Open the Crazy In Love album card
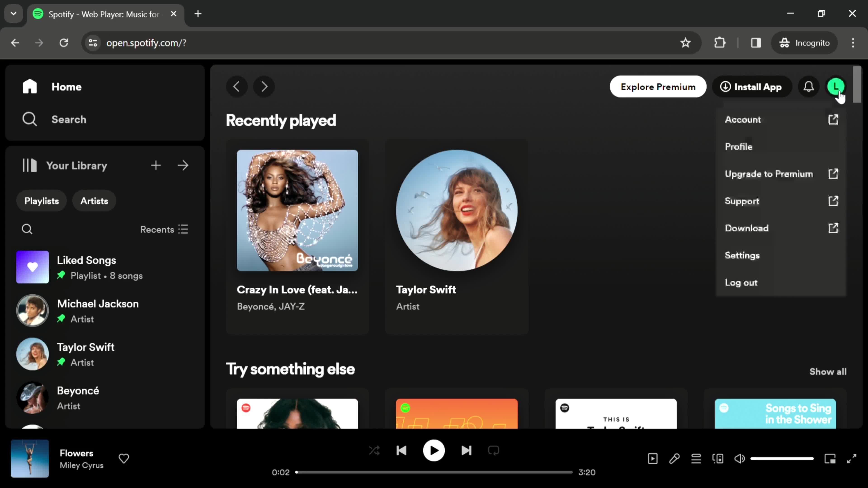868x488 pixels. pyautogui.click(x=297, y=237)
